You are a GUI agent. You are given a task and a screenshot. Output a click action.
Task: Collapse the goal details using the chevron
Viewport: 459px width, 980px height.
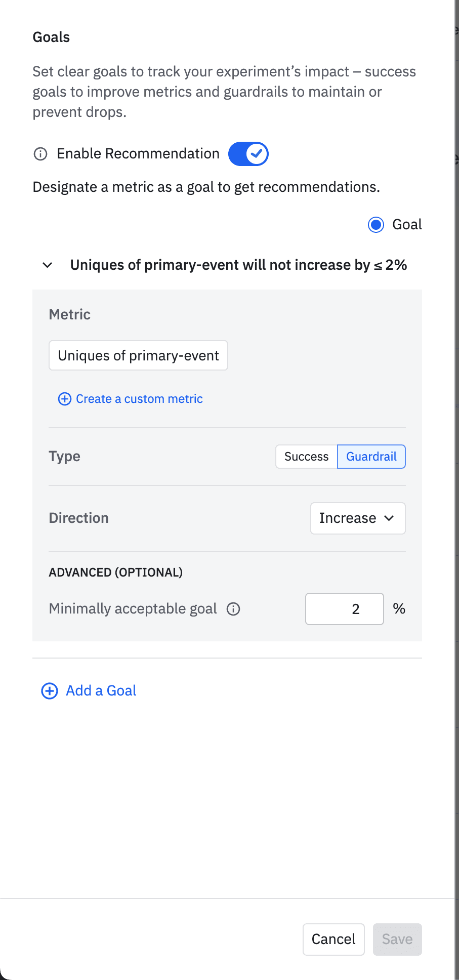tap(48, 265)
